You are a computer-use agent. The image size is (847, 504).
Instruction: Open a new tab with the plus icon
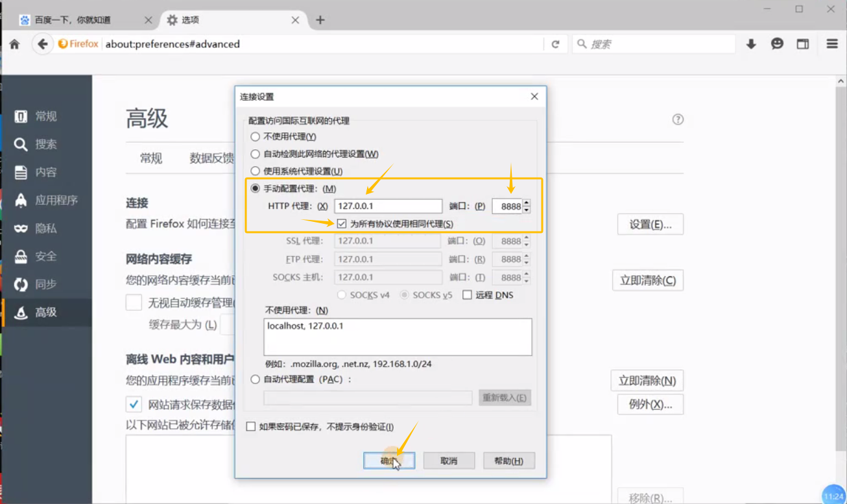click(x=320, y=20)
